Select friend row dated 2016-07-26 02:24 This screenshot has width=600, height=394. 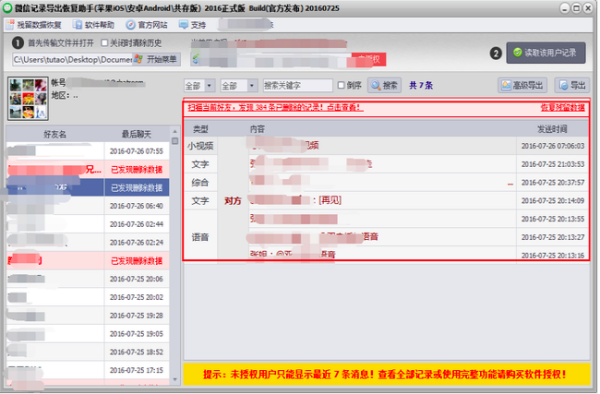click(x=88, y=243)
